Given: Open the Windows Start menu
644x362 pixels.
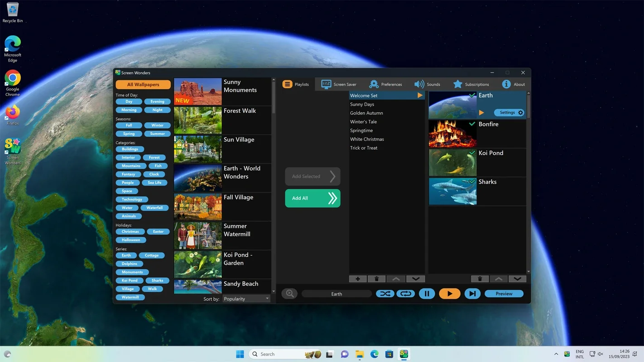Looking at the screenshot, I should (x=240, y=354).
